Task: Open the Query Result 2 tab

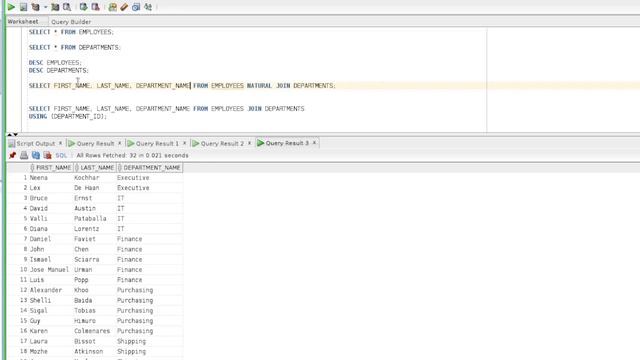Action: coord(222,143)
